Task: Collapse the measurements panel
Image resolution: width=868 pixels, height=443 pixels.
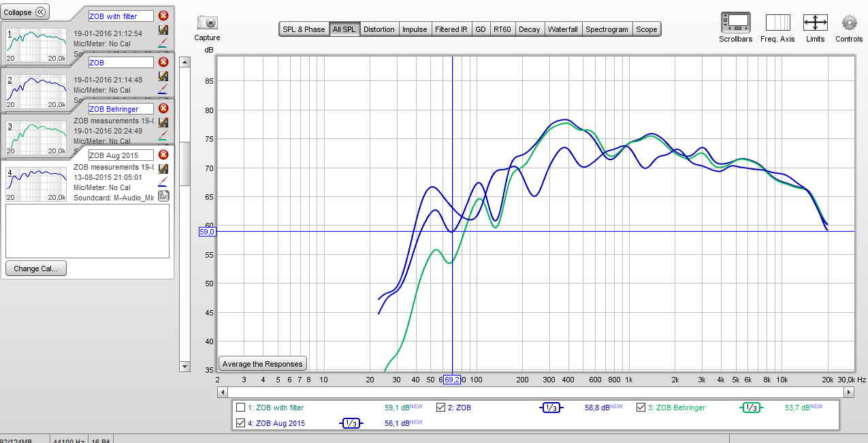Action: [x=26, y=12]
